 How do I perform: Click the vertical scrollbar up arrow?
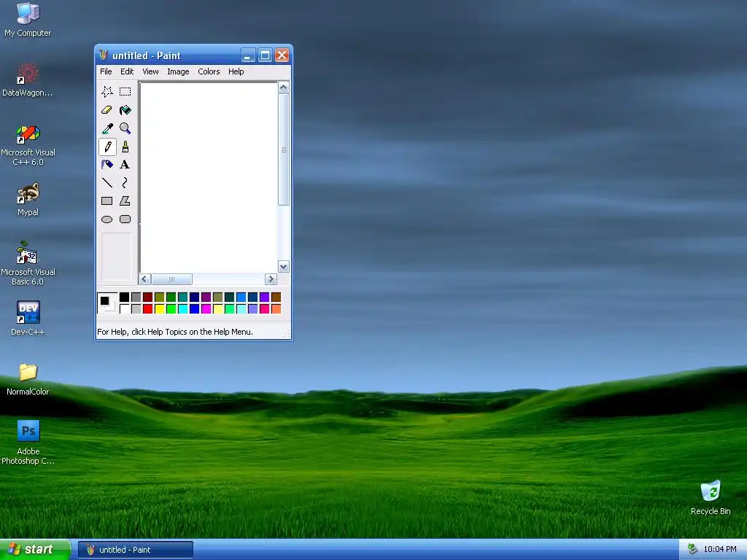[x=284, y=87]
